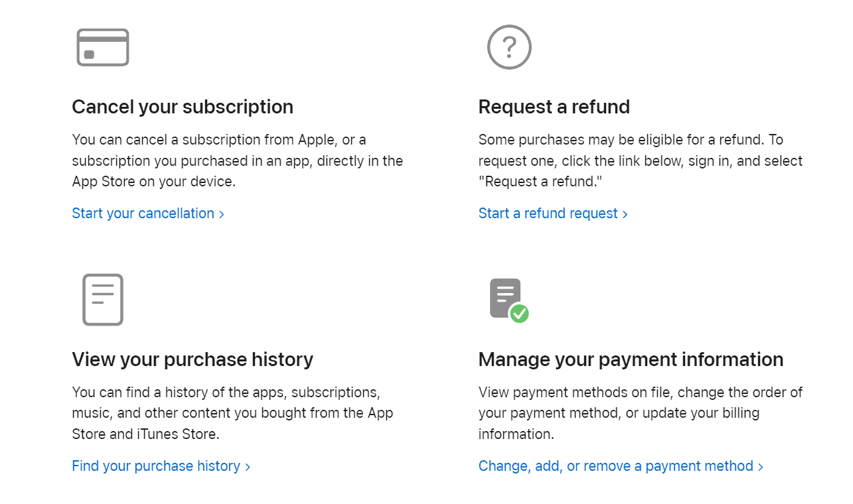Viewport: 853px width, 504px height.
Task: Click the credit card icon above Cancel your subscription
Action: click(x=103, y=47)
